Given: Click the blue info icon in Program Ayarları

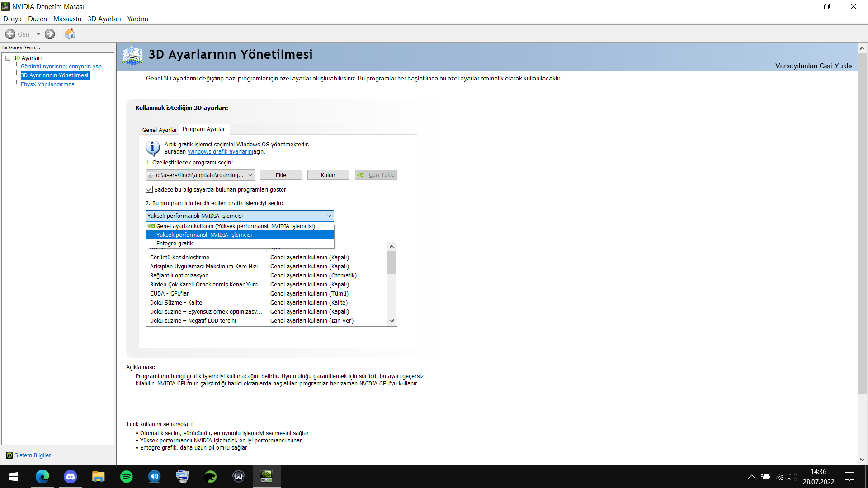Looking at the screenshot, I should click(x=152, y=148).
